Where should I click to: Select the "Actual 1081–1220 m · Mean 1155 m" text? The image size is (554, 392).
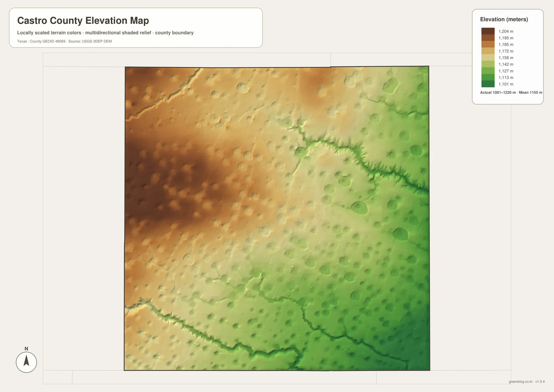coord(511,92)
